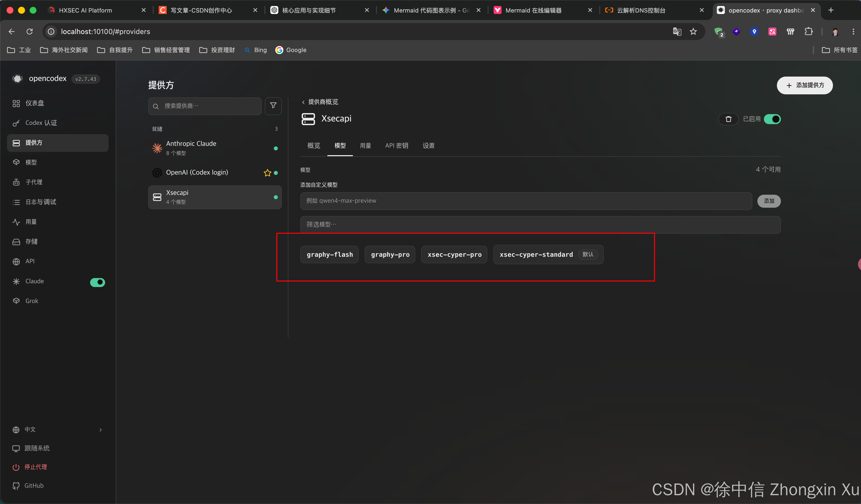Open 日志与调试 in the sidebar
Viewport: 861px width, 504px height.
[x=57, y=202]
